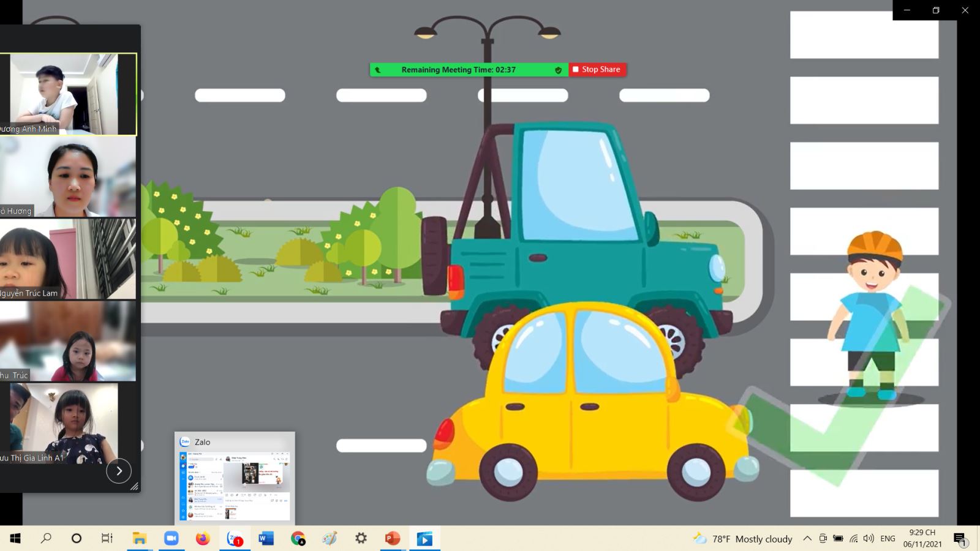This screenshot has width=980, height=551.
Task: Open the volume control in tray
Action: [x=869, y=539]
